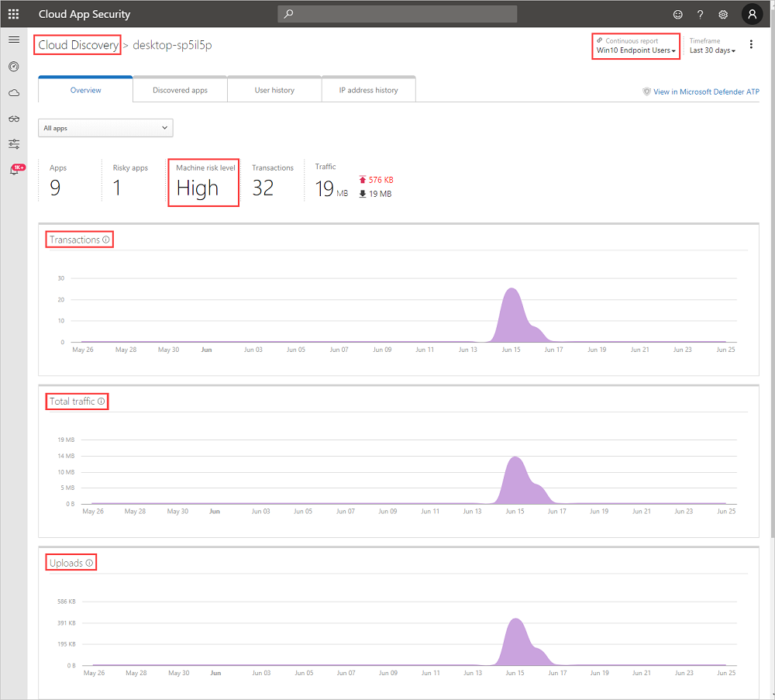
Task: Click the Machine risk level High value
Action: tap(197, 188)
